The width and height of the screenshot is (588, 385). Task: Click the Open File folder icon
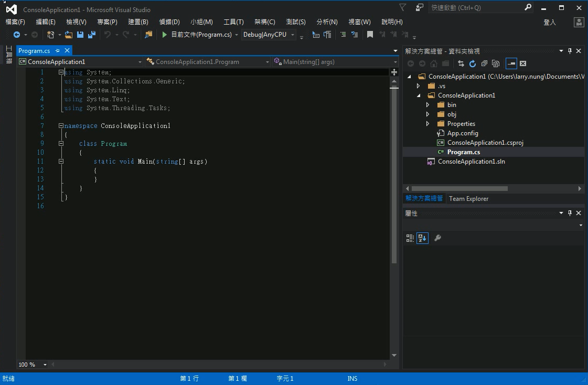click(x=68, y=35)
